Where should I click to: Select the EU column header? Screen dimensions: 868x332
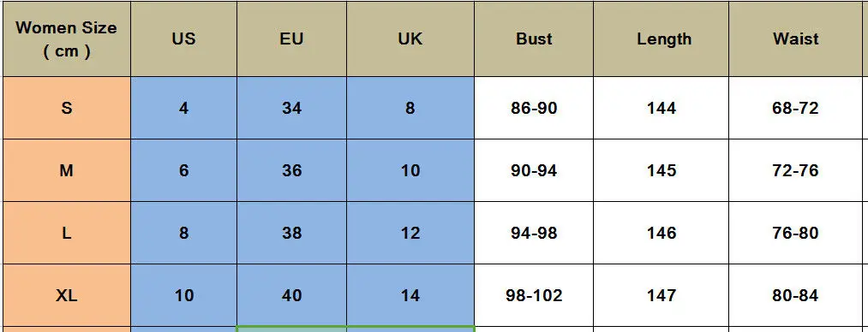[291, 39]
